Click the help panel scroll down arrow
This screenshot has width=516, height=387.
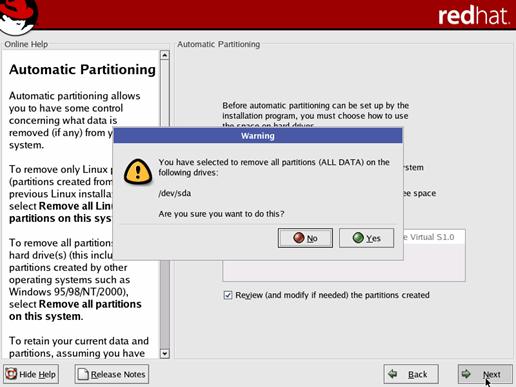point(165,353)
